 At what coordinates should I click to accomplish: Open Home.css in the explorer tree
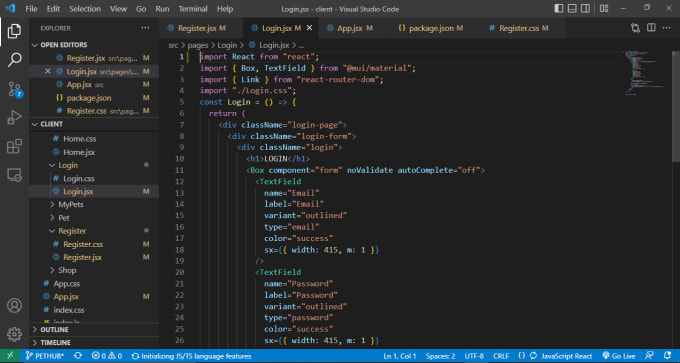94,139
